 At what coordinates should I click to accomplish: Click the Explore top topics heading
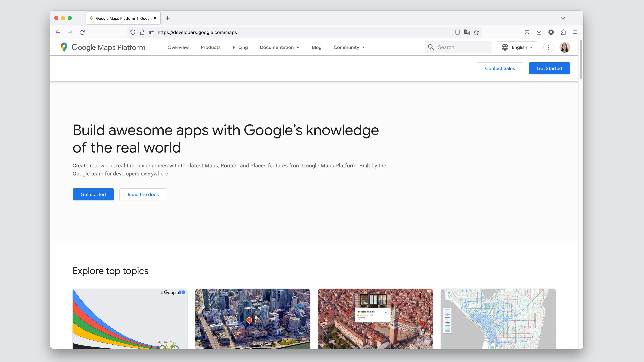pyautogui.click(x=111, y=271)
